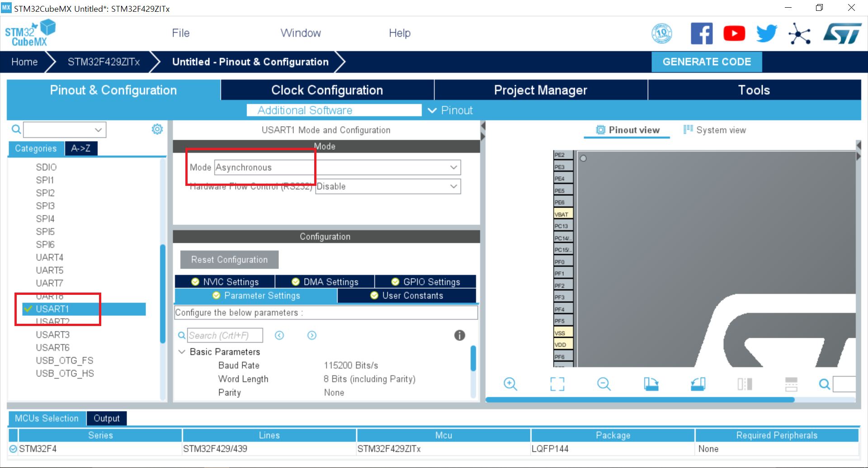Click Additional Software button

pyautogui.click(x=334, y=110)
